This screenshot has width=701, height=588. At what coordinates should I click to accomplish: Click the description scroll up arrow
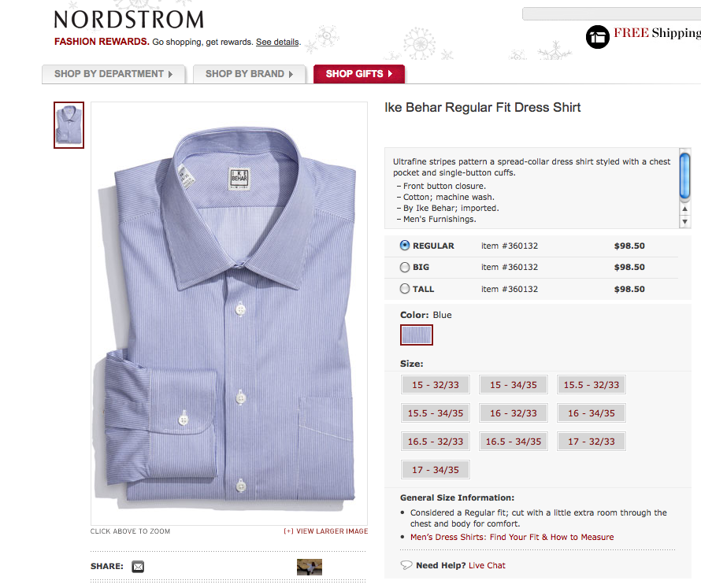[x=684, y=209]
